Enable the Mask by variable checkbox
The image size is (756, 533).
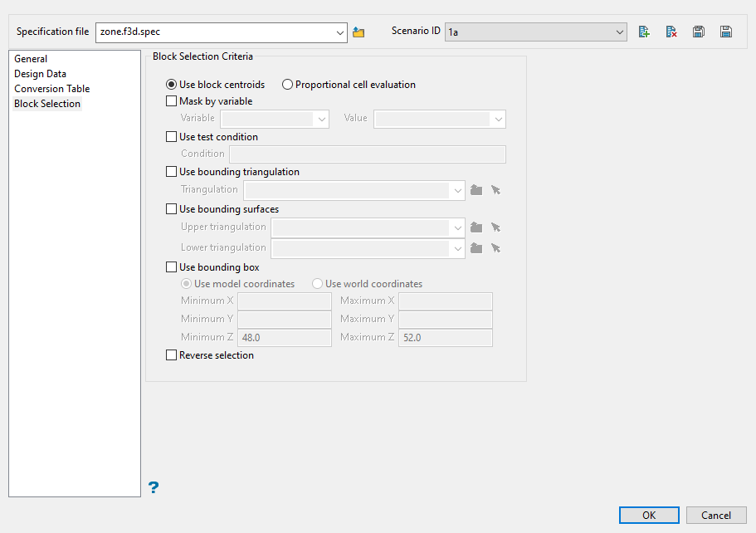point(172,101)
